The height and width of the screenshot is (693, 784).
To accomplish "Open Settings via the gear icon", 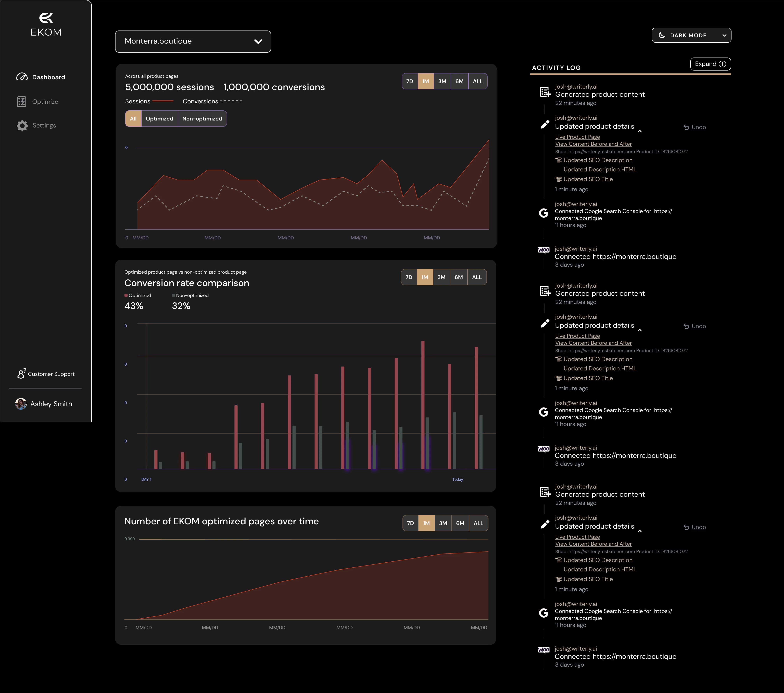I will coord(22,126).
